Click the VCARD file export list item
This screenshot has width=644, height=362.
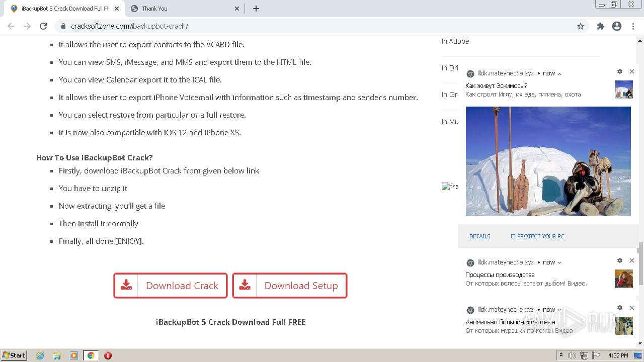point(151,44)
